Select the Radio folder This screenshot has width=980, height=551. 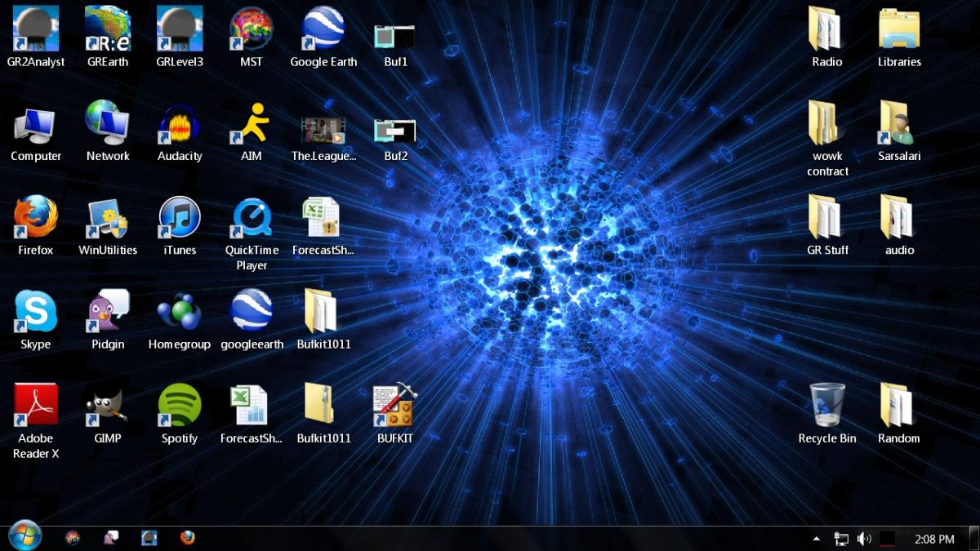click(827, 38)
